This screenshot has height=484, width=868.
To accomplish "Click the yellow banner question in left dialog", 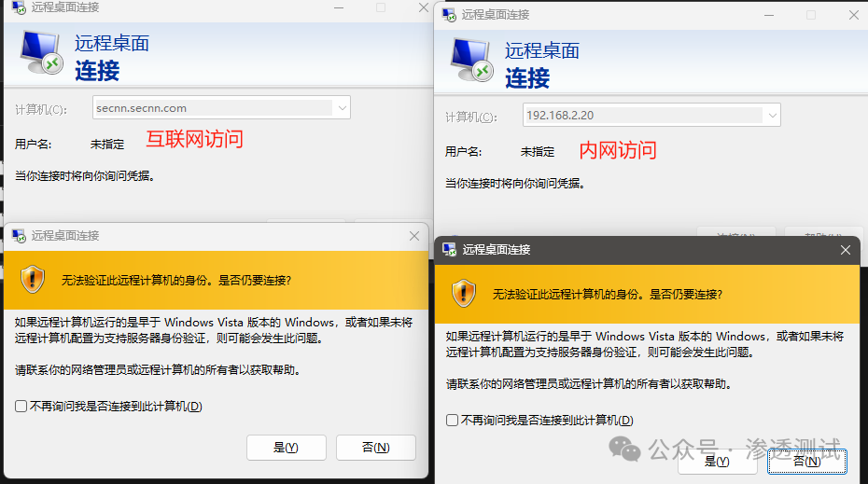I will point(176,281).
